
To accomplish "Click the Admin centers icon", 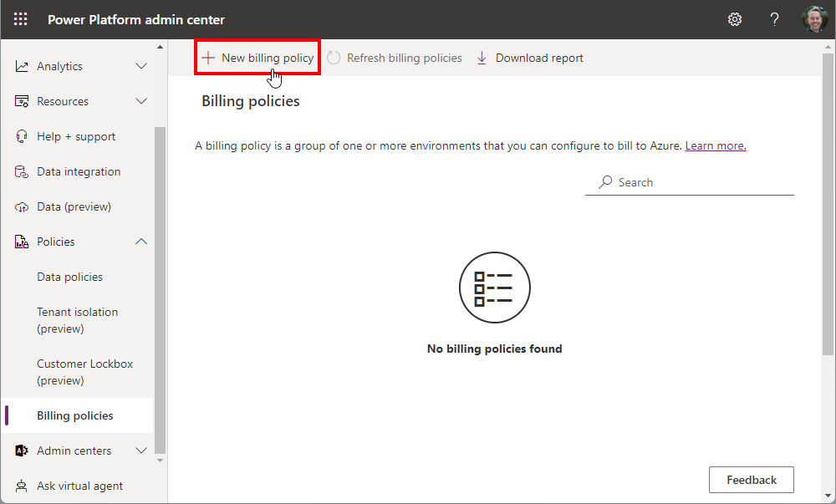I will (22, 451).
